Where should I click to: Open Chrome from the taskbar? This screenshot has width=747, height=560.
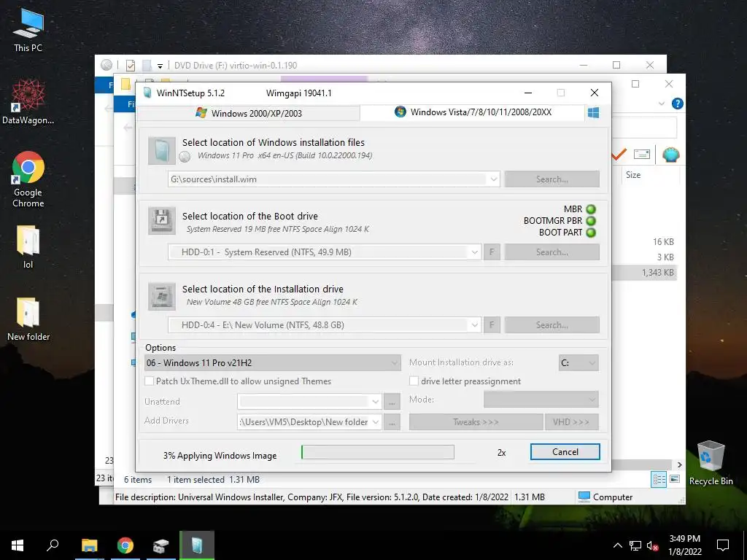pos(125,545)
